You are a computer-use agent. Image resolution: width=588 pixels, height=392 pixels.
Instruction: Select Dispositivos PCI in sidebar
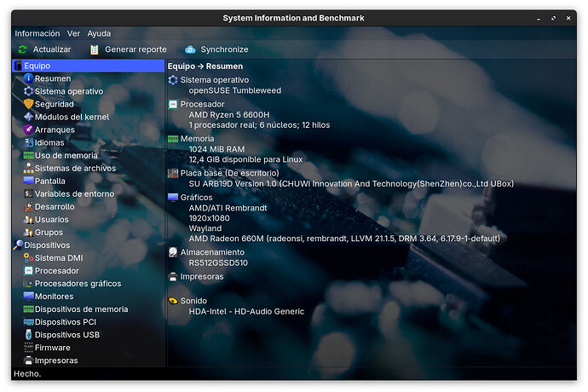click(x=65, y=322)
